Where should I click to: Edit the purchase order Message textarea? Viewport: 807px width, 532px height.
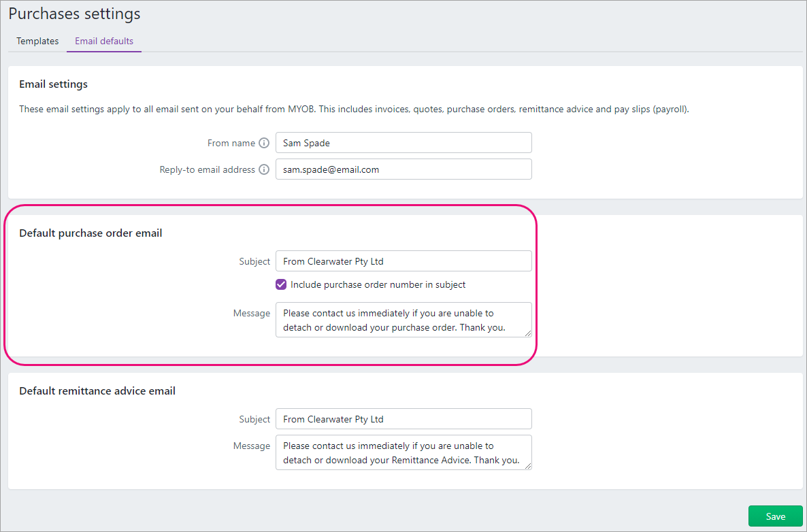(404, 320)
